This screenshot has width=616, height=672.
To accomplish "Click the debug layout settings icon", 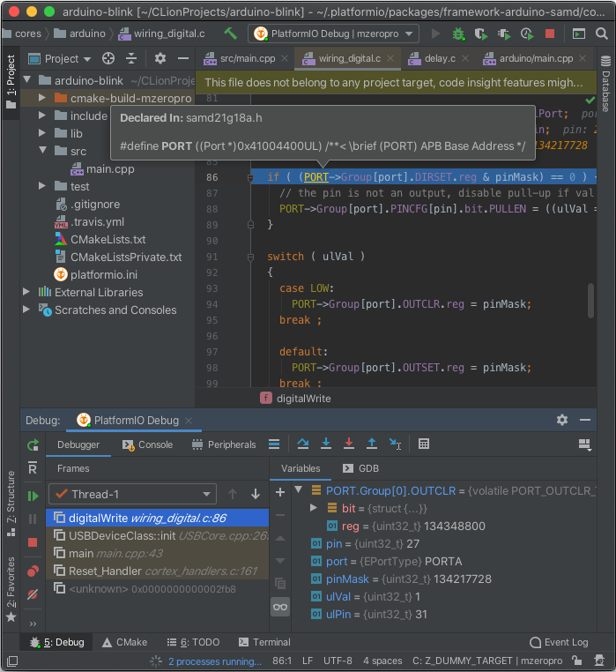I will click(585, 444).
